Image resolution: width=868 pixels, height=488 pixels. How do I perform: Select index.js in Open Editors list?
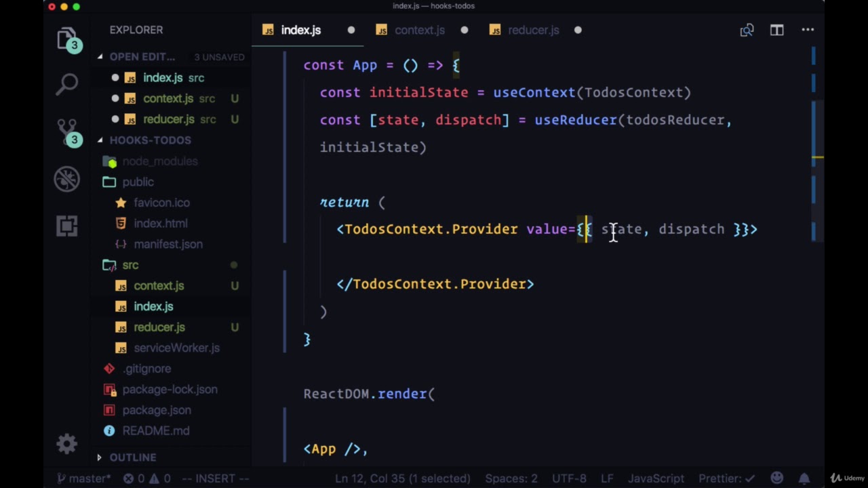pos(163,78)
